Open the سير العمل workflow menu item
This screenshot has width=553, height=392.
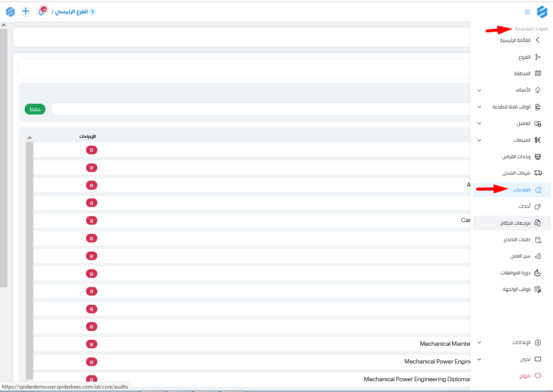[x=520, y=256]
